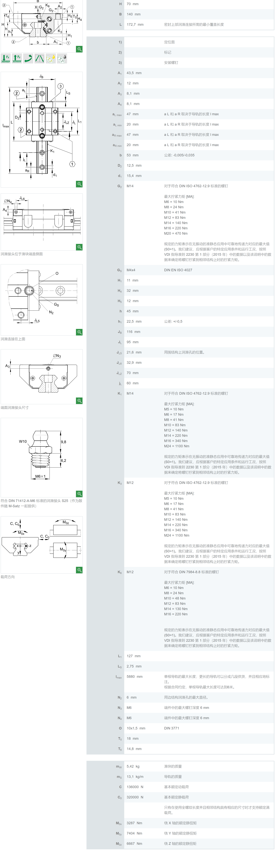The height and width of the screenshot is (868, 275).
Task: Zoom the top lubrication connection drawing via magnifier
Action: tap(79, 332)
